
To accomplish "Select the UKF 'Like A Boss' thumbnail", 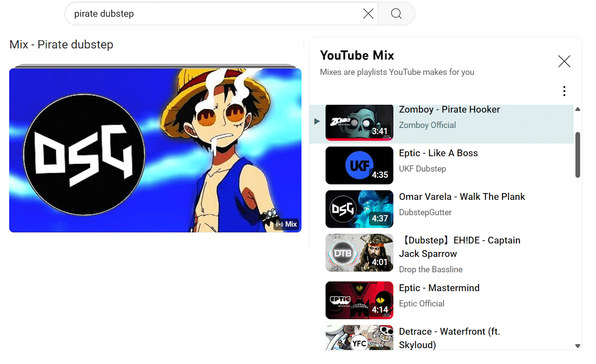I will coord(359,166).
